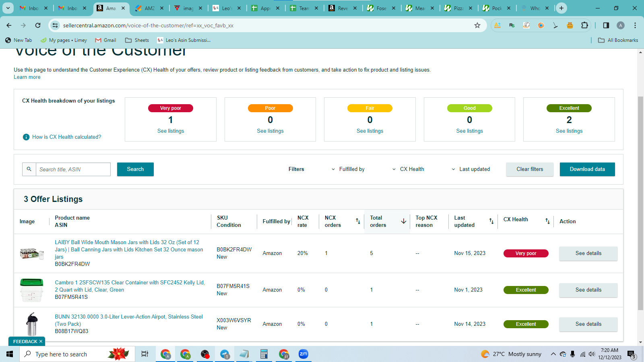The image size is (644, 362).
Task: See listings under Excellent
Action: point(569,131)
